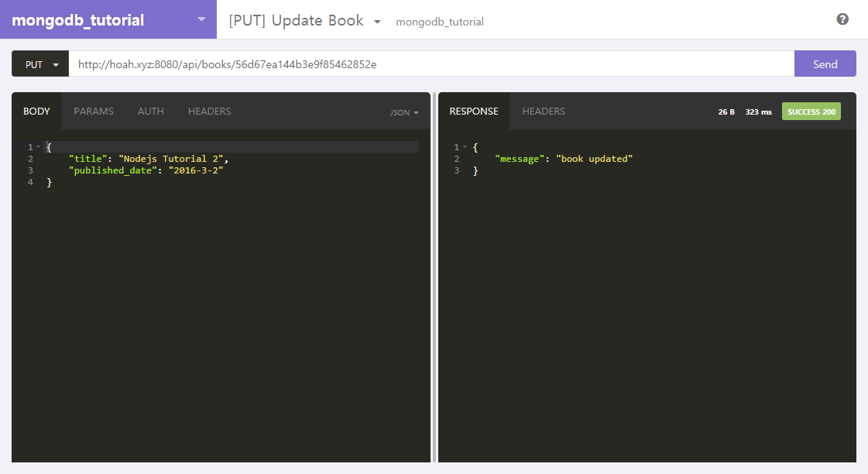The width and height of the screenshot is (868, 474).
Task: Switch to the PARAMS tab
Action: coord(94,111)
